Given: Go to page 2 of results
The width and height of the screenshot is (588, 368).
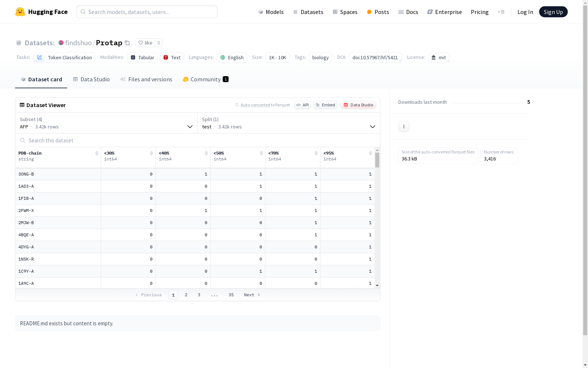Looking at the screenshot, I should [186, 295].
